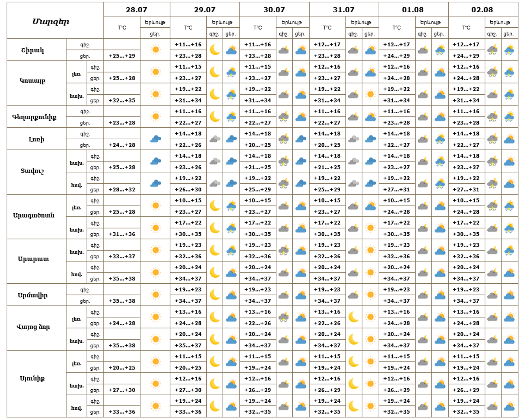The width and height of the screenshot is (521, 420).
Task: Click Արմավիր moon icon for 29.07 night
Action: click(x=215, y=295)
